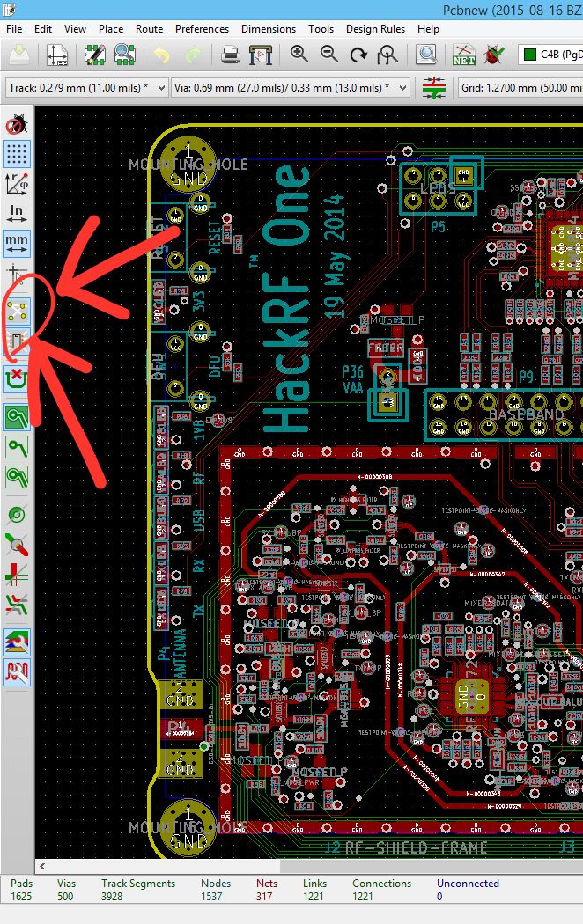Show zone outlines only
The width and height of the screenshot is (583, 924).
tap(17, 477)
